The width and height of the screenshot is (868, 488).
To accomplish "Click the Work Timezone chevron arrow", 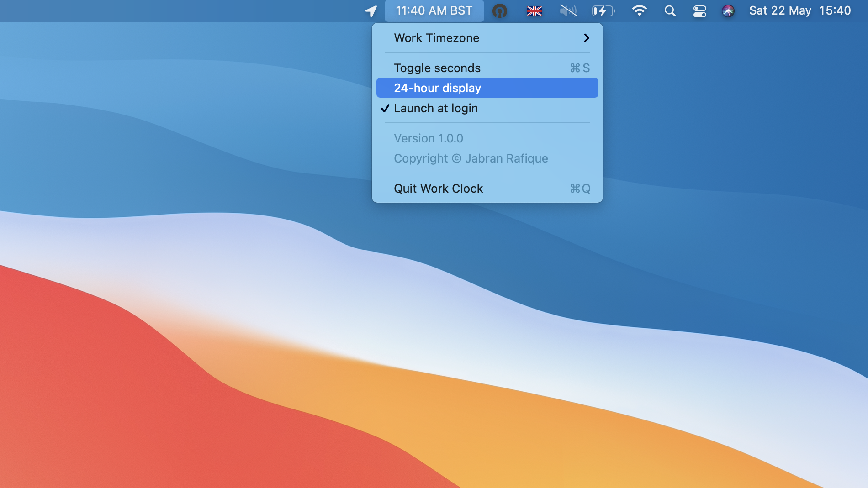I will [x=587, y=38].
